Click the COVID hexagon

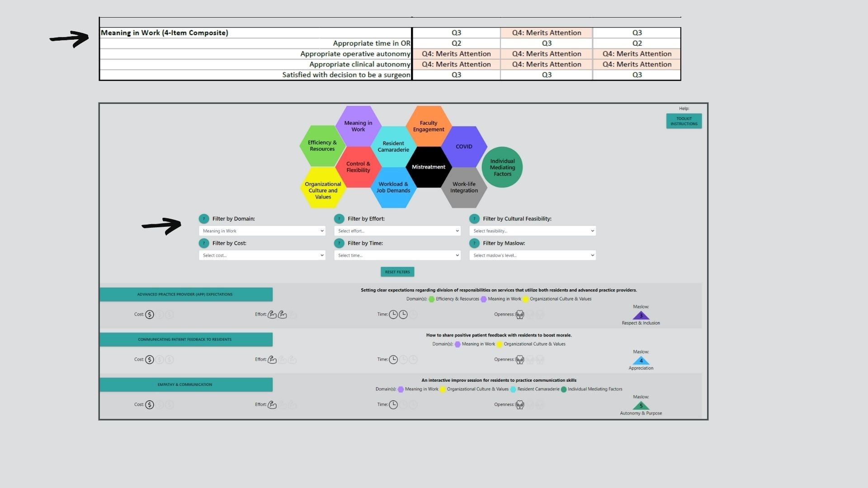coord(464,146)
